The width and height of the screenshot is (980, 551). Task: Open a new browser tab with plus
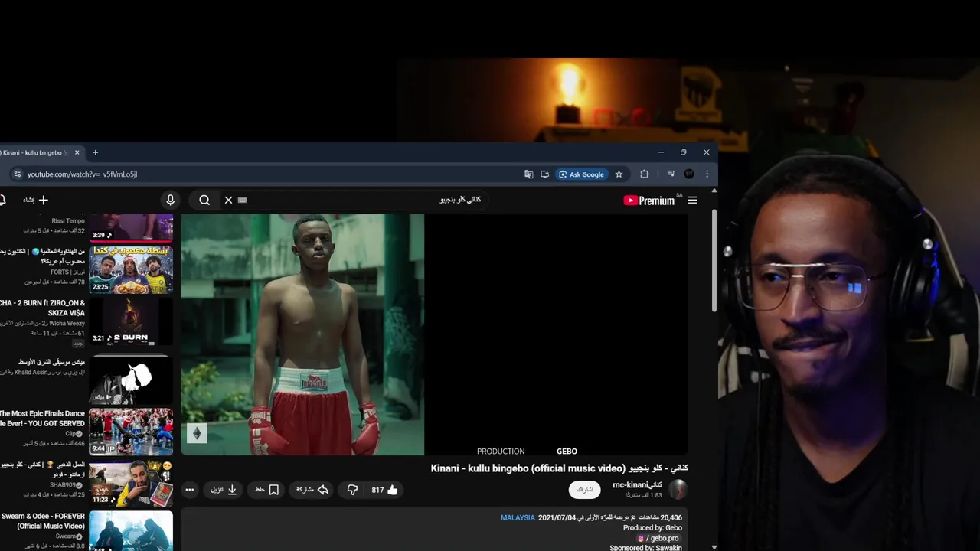(95, 153)
